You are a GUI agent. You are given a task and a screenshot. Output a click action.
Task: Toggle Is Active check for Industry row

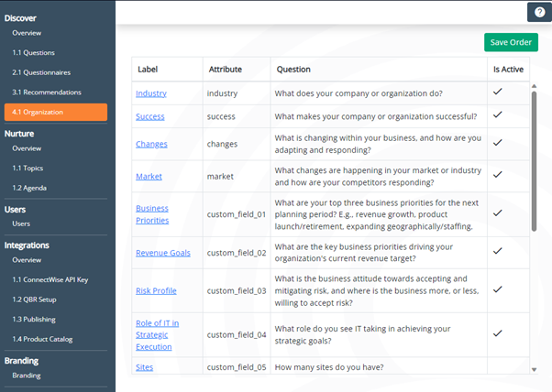pyautogui.click(x=497, y=92)
